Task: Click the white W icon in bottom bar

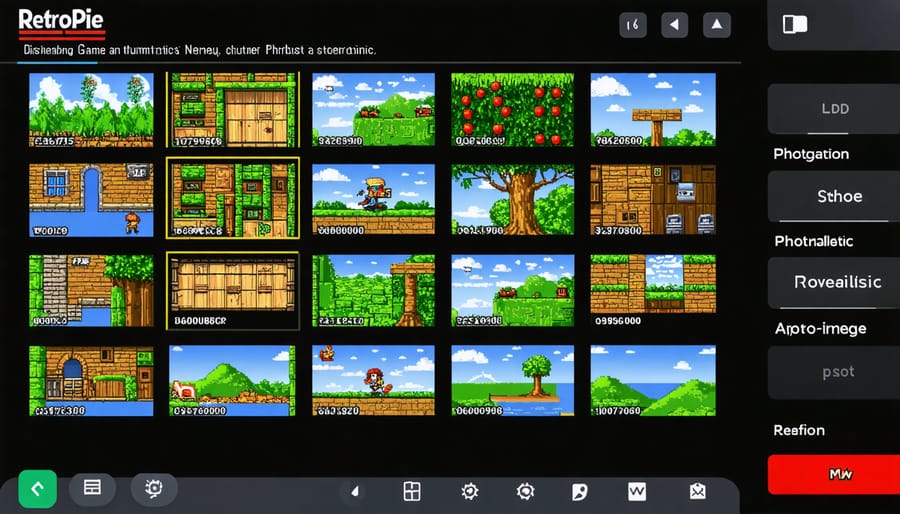Action: click(637, 492)
